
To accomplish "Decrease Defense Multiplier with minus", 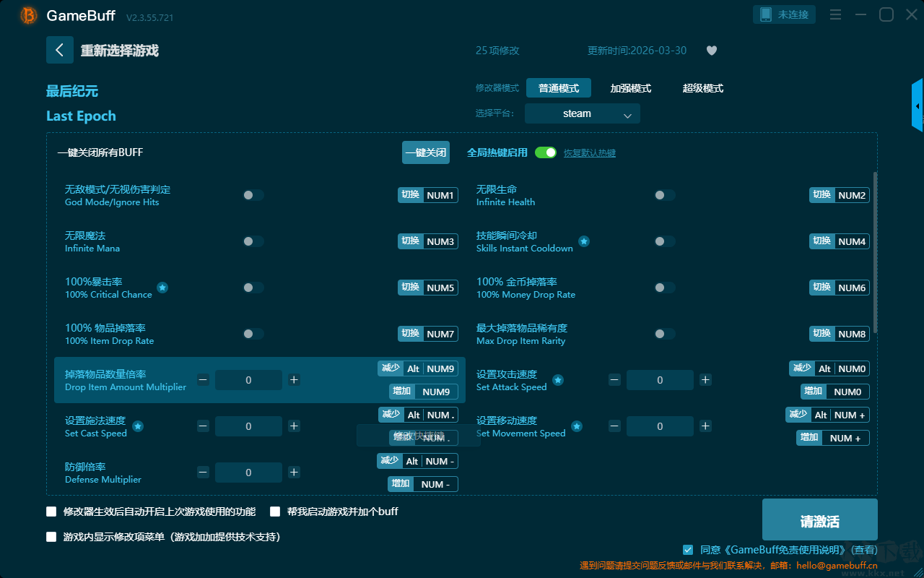I will [203, 473].
